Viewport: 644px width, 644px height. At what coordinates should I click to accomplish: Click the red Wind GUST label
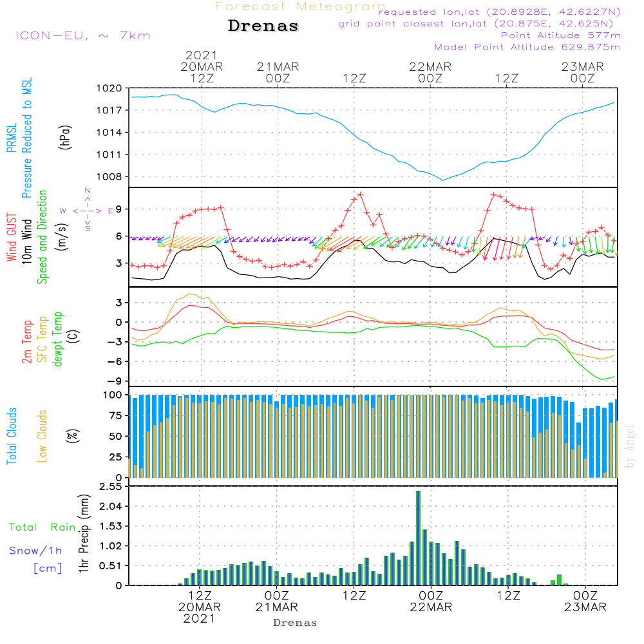pos(12,238)
